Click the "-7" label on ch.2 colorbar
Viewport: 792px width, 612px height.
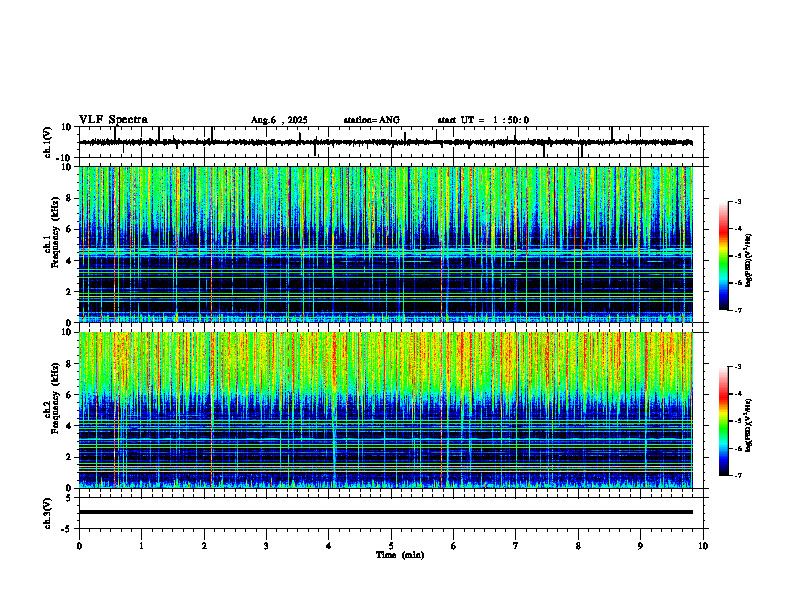[738, 475]
